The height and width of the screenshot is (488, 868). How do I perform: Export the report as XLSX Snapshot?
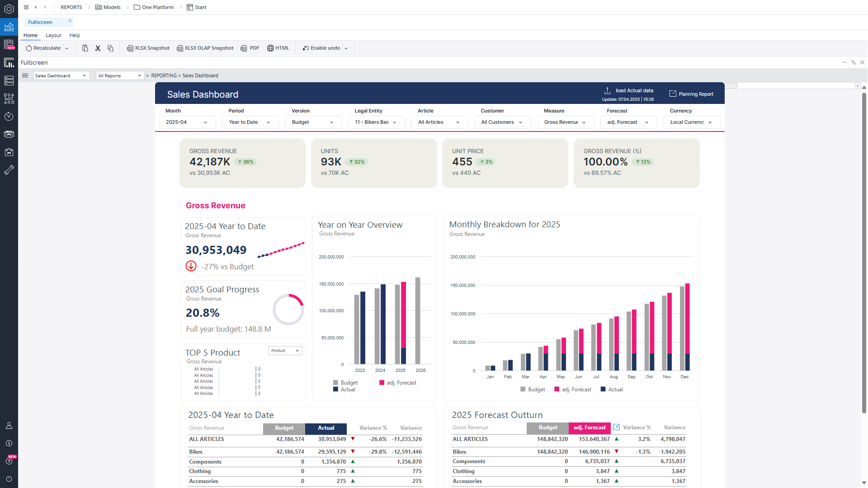148,48
